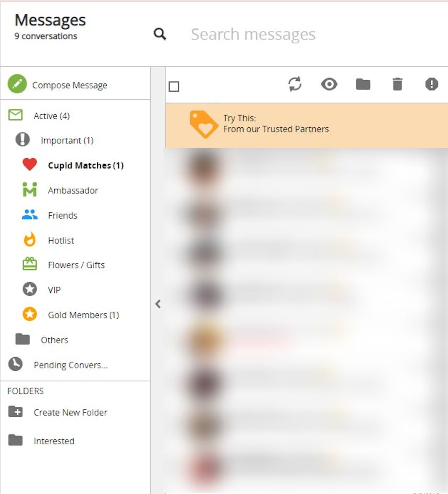
Task: Click the search magnifier icon
Action: pyautogui.click(x=160, y=34)
